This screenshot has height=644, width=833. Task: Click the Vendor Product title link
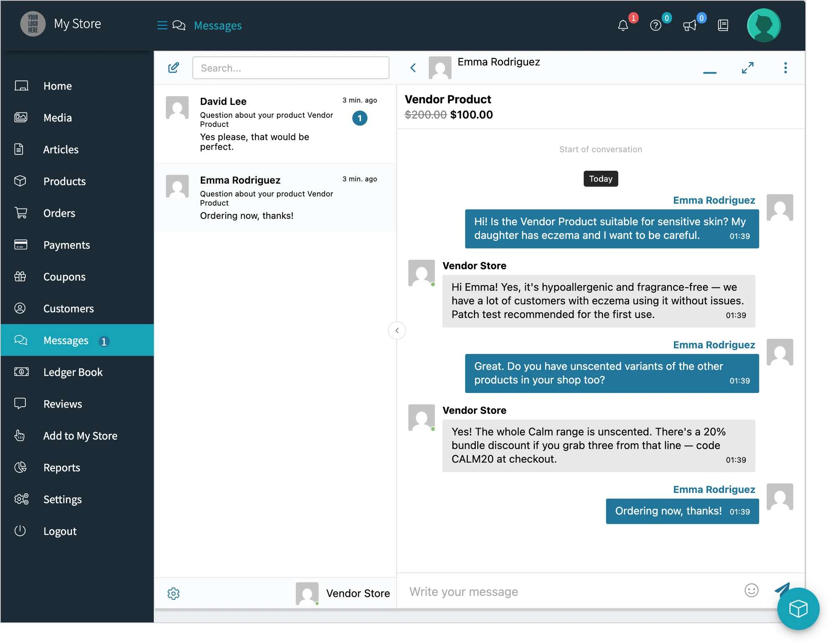point(448,99)
